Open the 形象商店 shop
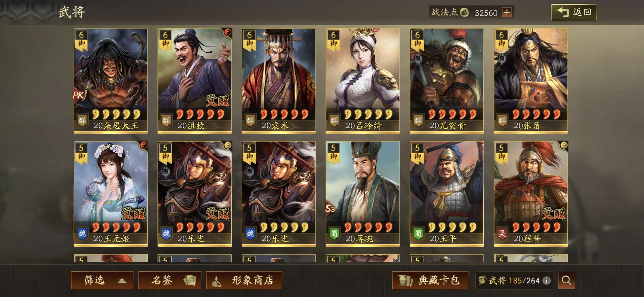Image resolution: width=644 pixels, height=297 pixels. (244, 280)
